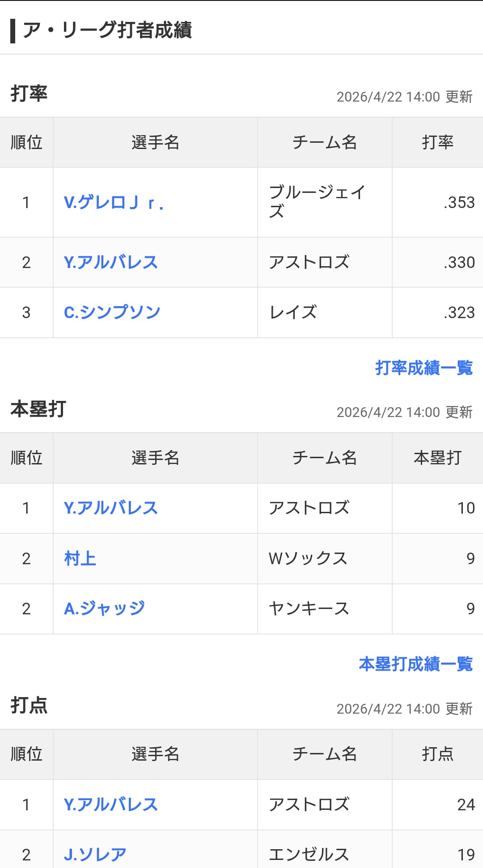Tap Y.アルバレス in the 打点 table
The width and height of the screenshot is (483, 868).
(111, 804)
